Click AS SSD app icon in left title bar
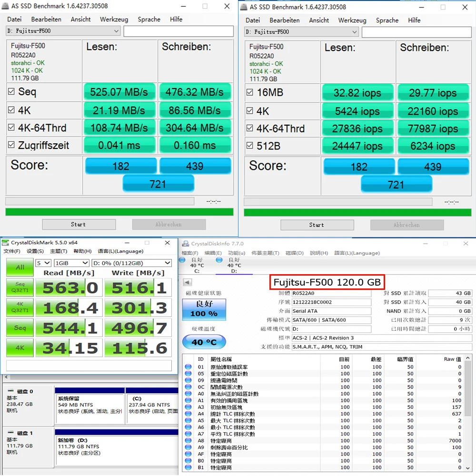The width and height of the screenshot is (476, 476). coord(5,6)
